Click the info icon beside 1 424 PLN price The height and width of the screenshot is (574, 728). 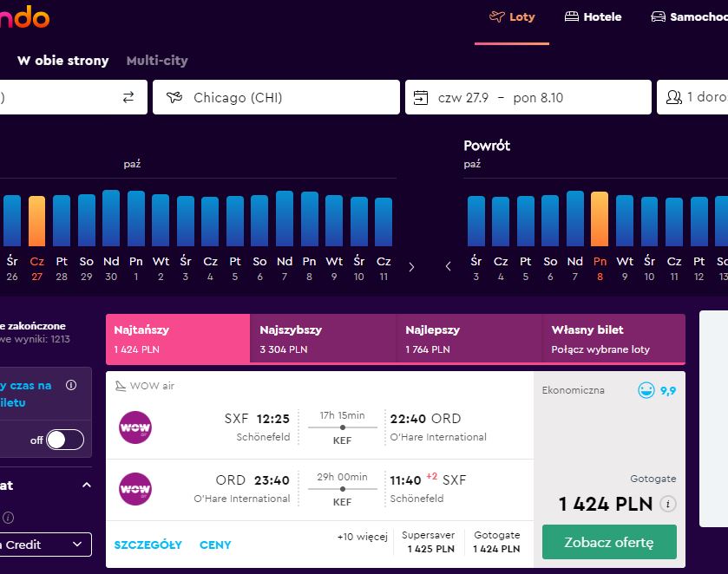point(667,504)
